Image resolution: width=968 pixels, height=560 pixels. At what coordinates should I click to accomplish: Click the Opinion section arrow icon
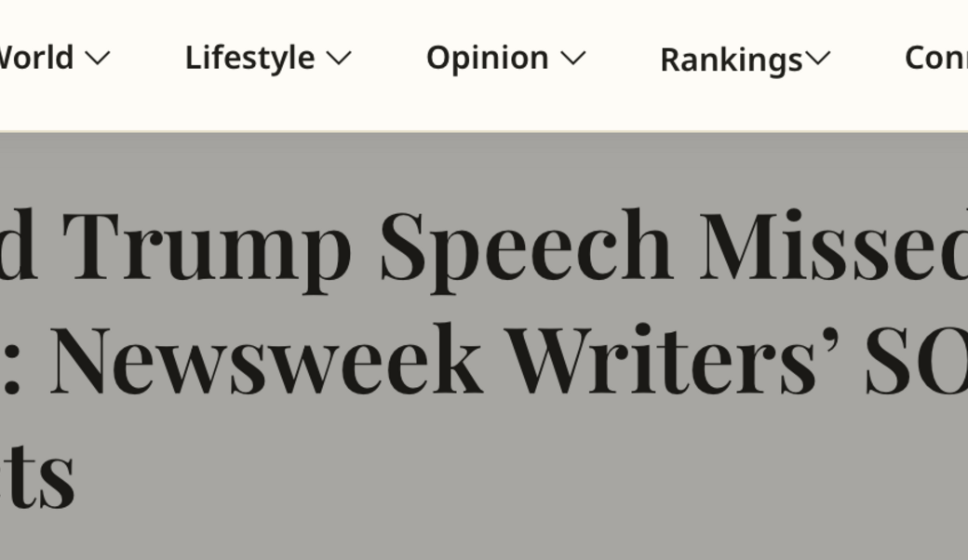pyautogui.click(x=571, y=58)
